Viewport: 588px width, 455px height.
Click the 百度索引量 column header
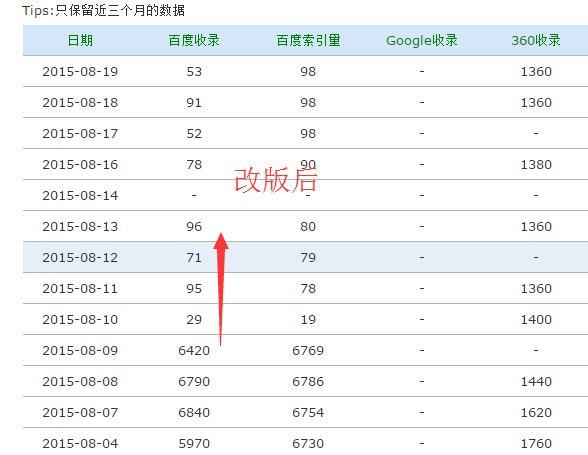pos(308,40)
